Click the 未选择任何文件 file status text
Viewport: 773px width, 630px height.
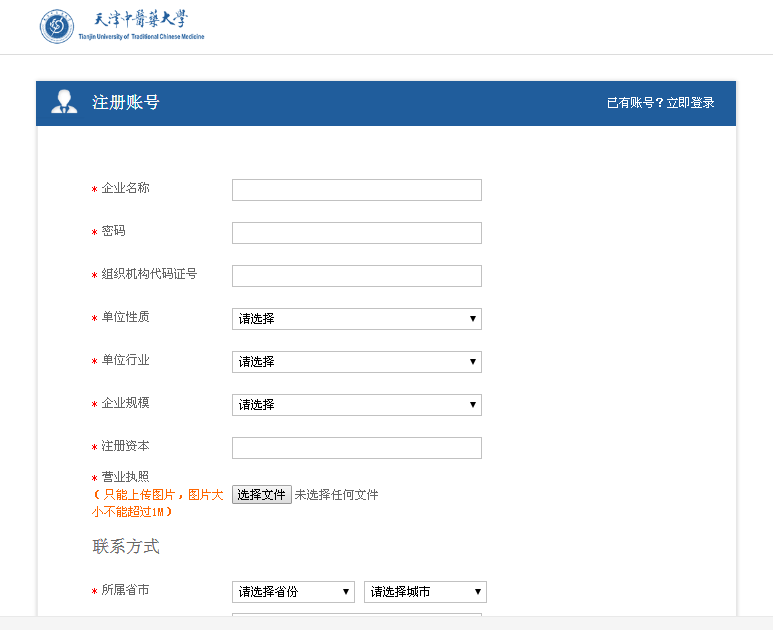336,495
